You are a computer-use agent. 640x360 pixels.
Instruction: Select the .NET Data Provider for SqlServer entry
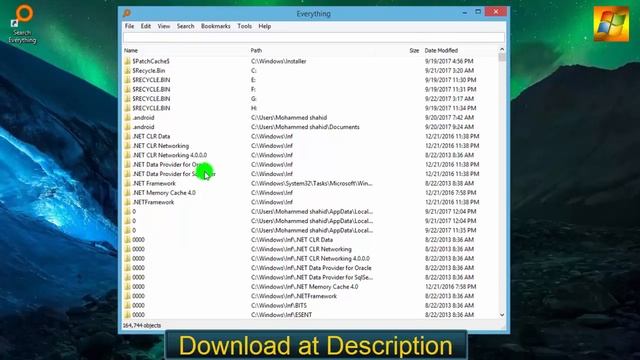(x=174, y=174)
